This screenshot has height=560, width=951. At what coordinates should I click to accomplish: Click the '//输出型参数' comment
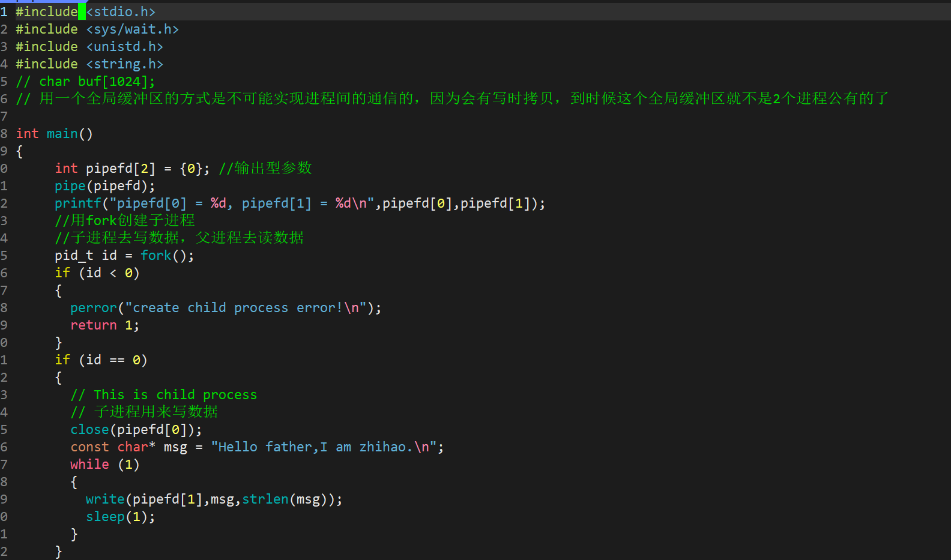pyautogui.click(x=265, y=168)
